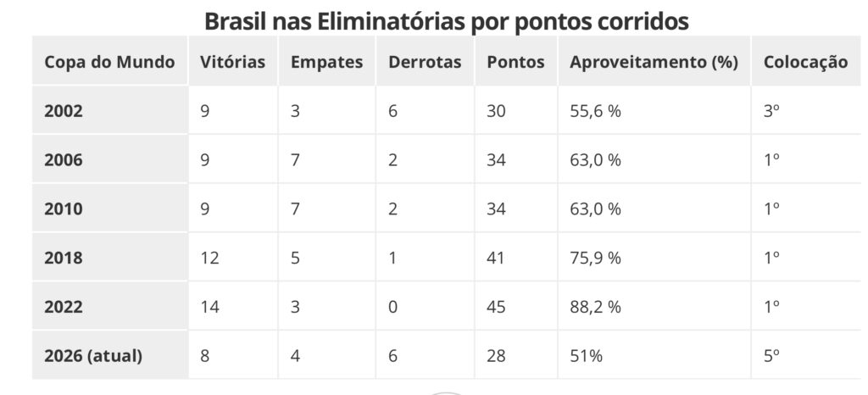Viewport: 868px width, 395px height.
Task: Select the 45 points cell for 2022
Action: point(496,308)
